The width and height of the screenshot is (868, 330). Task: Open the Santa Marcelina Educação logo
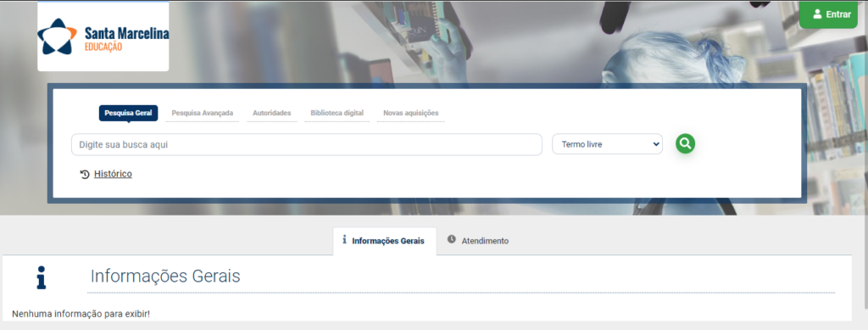click(103, 36)
